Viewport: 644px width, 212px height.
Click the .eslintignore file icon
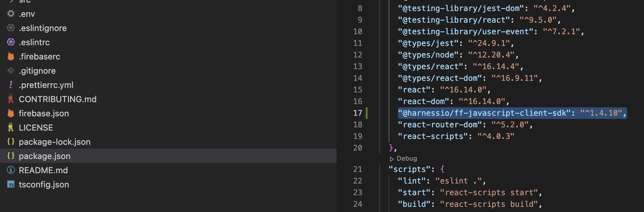click(x=11, y=28)
